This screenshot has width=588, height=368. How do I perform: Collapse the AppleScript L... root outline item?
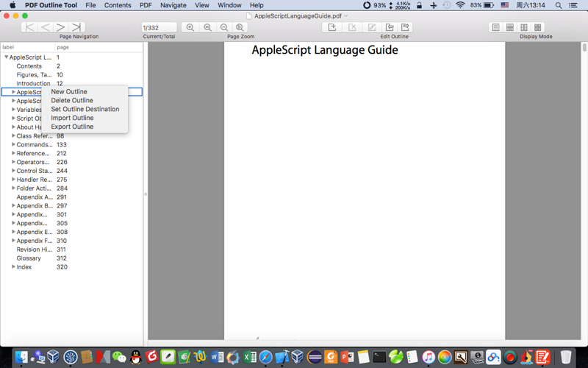coord(6,57)
